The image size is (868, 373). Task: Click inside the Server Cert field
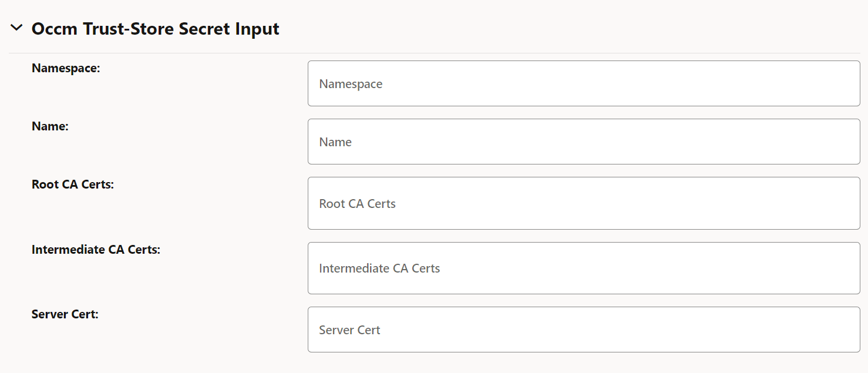coord(583,329)
